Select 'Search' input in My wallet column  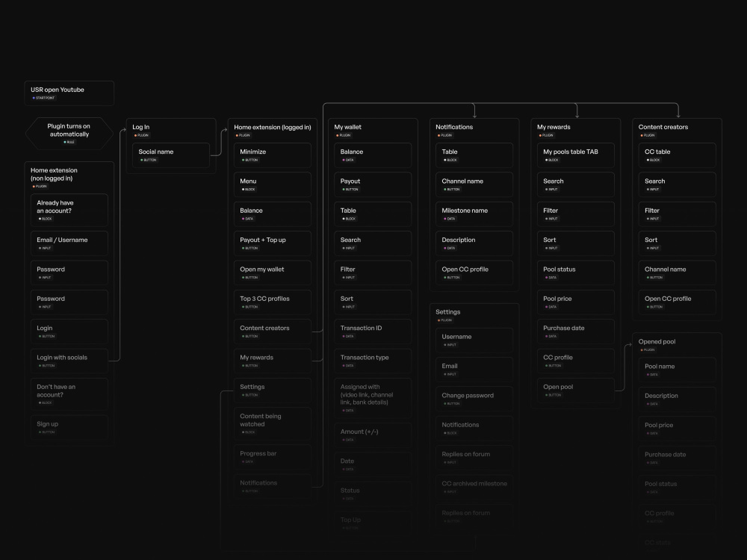click(373, 243)
